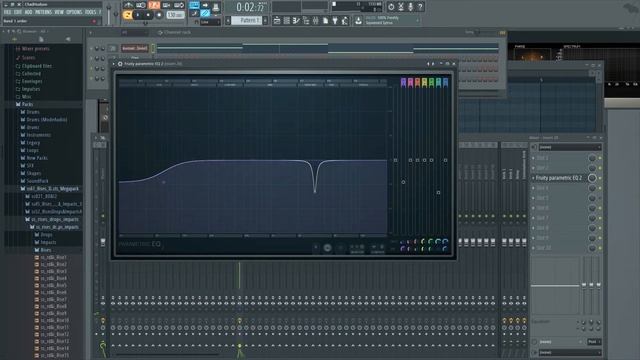The image size is (640, 360).
Task: Click the time display 0:02
Action: 250,7
